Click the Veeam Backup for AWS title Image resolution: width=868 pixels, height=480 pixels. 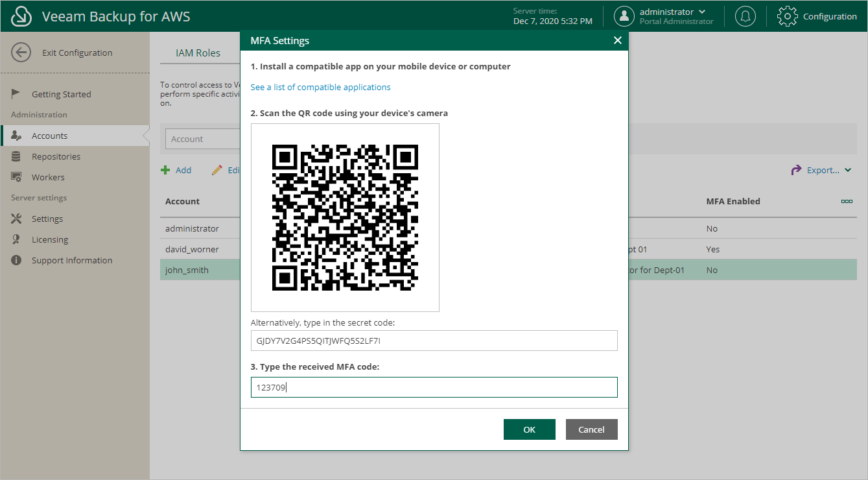116,16
